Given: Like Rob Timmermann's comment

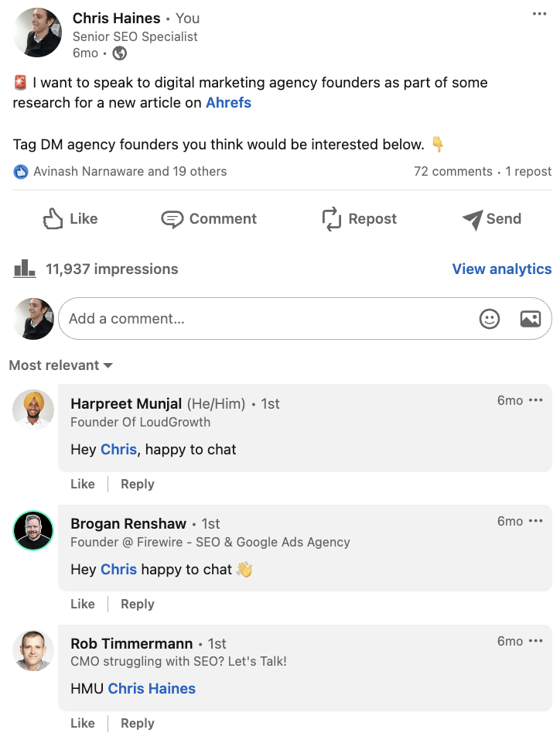Looking at the screenshot, I should [x=83, y=722].
